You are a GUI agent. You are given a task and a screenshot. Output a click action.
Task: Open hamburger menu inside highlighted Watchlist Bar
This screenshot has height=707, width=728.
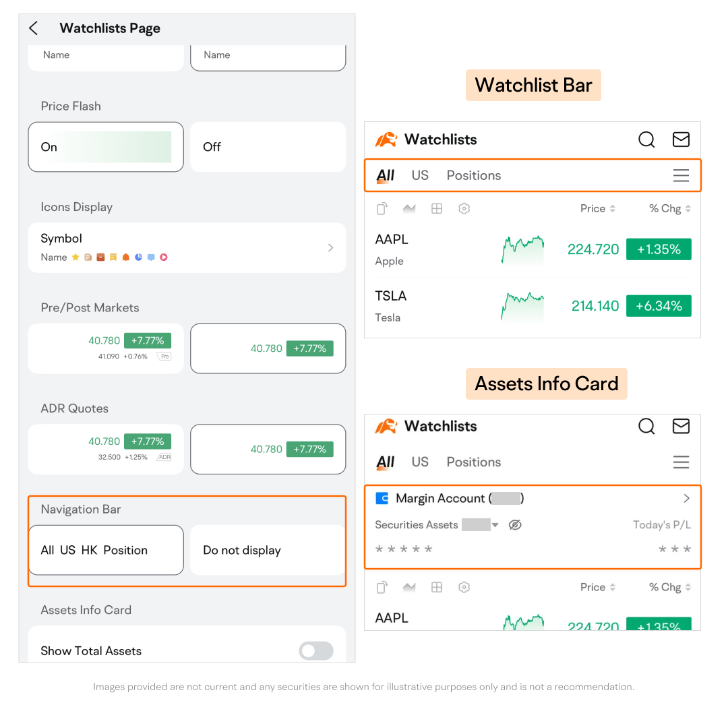click(681, 175)
